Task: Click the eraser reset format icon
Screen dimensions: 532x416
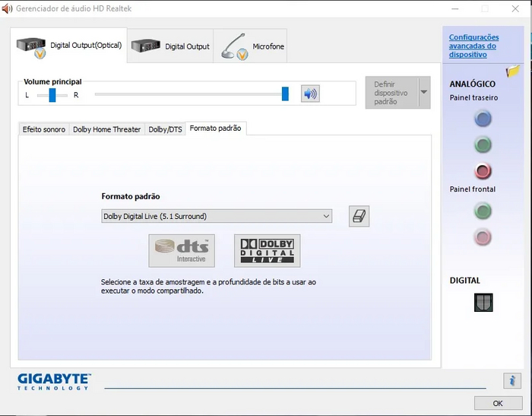Action: tap(359, 216)
